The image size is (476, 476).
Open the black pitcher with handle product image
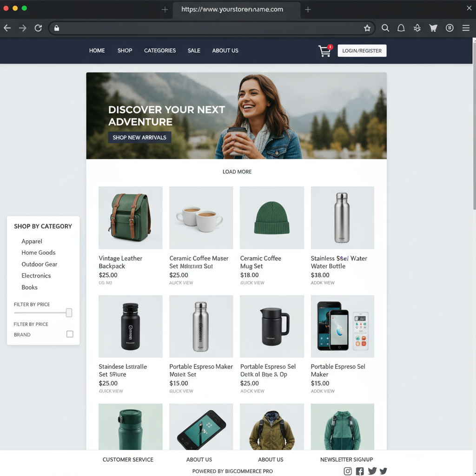click(271, 326)
